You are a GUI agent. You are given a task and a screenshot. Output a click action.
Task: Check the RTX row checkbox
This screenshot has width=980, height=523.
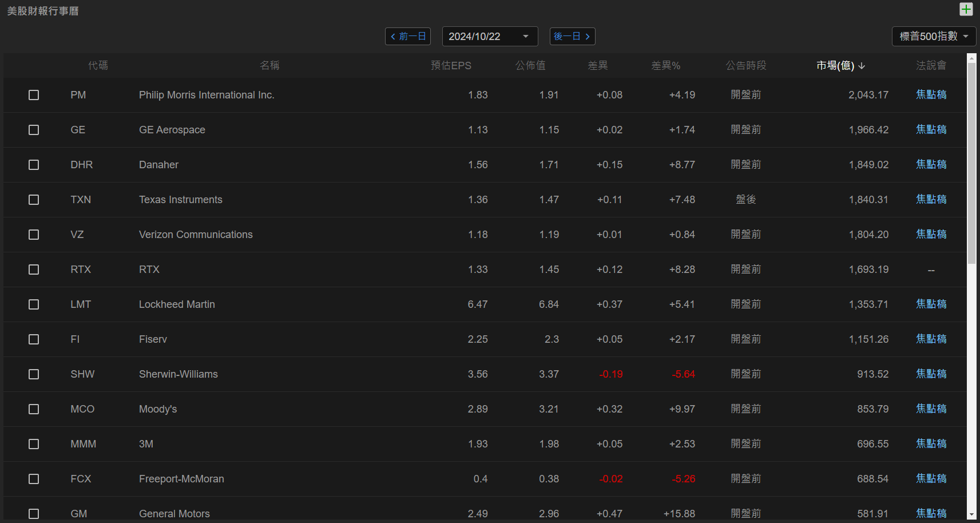click(x=34, y=270)
